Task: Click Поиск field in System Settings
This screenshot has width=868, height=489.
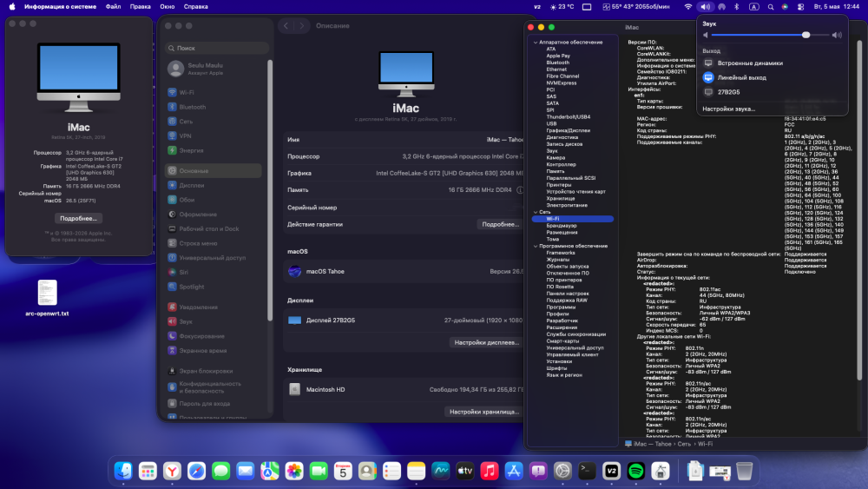Action: pos(217,48)
